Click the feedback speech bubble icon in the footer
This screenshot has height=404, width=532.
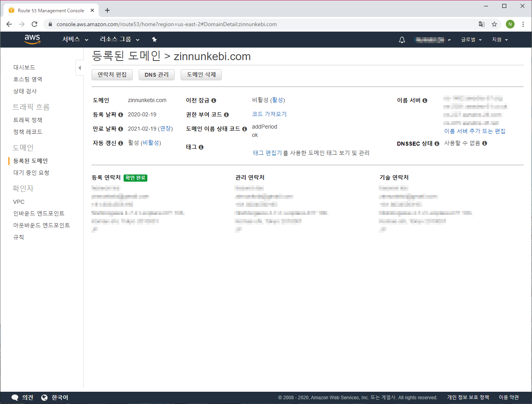coord(15,398)
